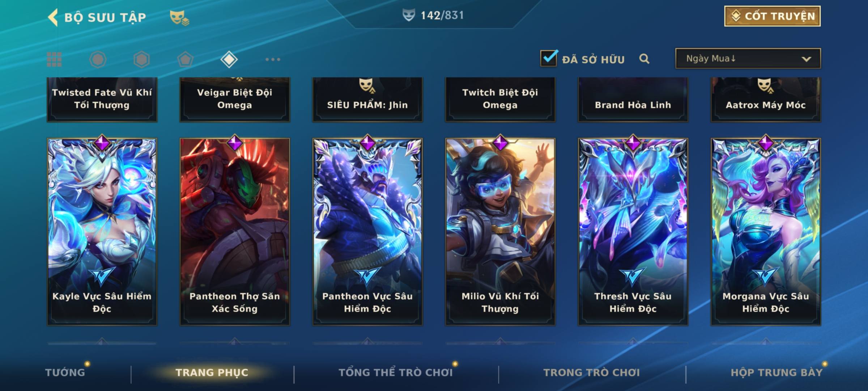Screen dimensions: 868x391
Task: Select the first round rarity filter icon
Action: click(x=98, y=59)
